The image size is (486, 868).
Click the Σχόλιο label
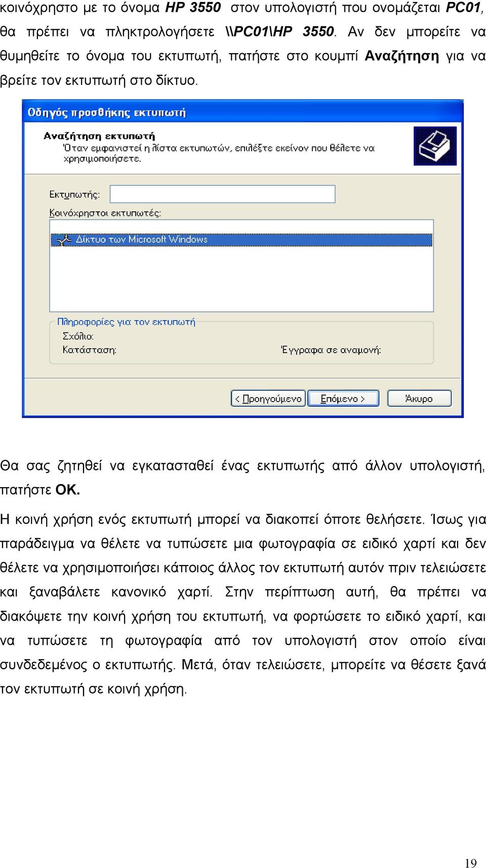pos(78,336)
